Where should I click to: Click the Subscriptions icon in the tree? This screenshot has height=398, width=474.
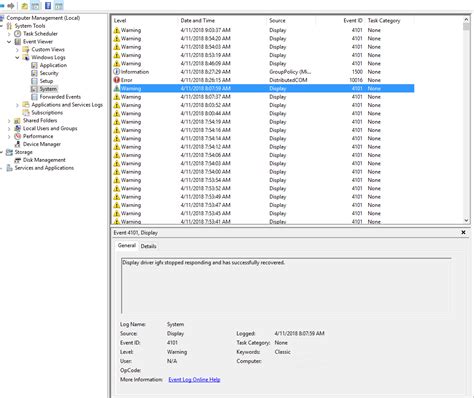[x=26, y=113]
